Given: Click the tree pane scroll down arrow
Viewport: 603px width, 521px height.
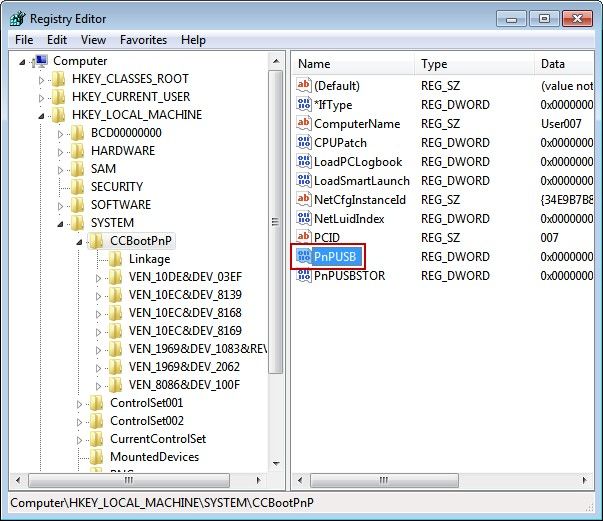Looking at the screenshot, I should tap(276, 463).
